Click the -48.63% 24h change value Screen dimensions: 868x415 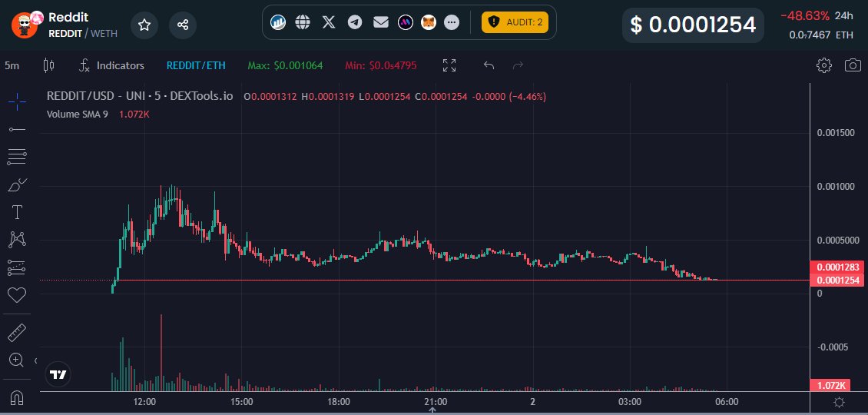coord(805,15)
